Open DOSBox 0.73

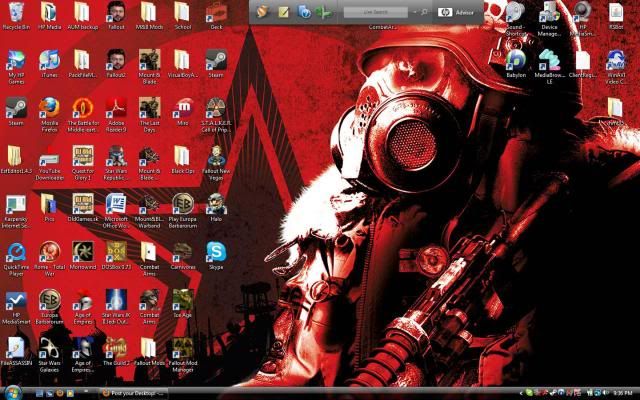pyautogui.click(x=116, y=255)
